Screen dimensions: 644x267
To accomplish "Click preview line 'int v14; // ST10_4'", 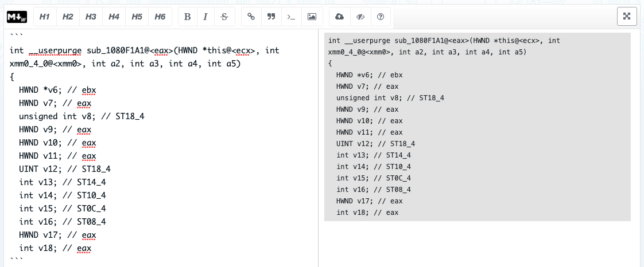I will [373, 167].
